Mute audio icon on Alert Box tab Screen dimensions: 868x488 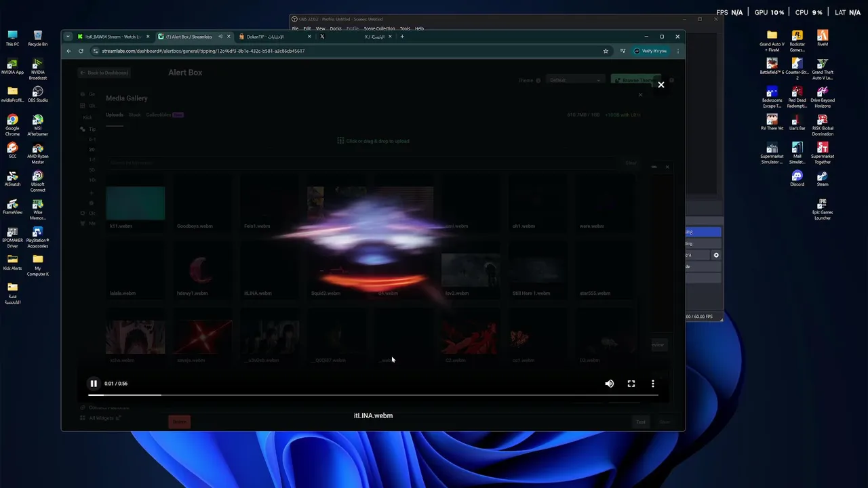220,37
